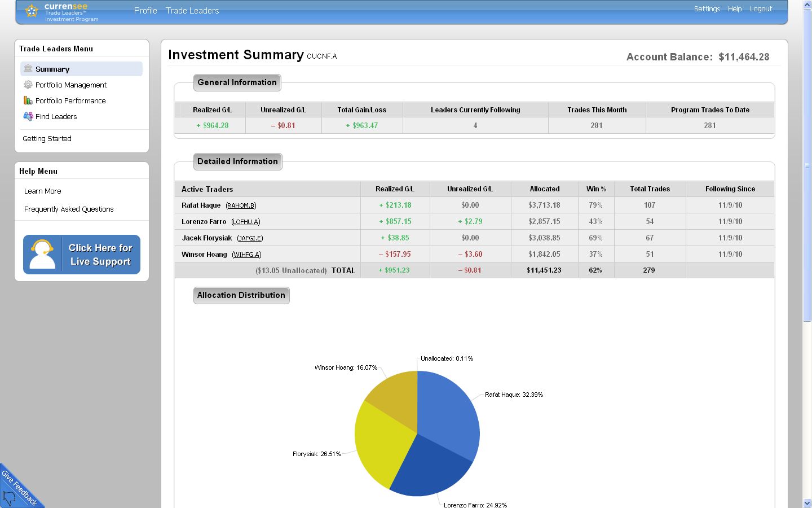The width and height of the screenshot is (812, 508).
Task: Click the browser scrollbar up arrow
Action: pyautogui.click(x=807, y=5)
